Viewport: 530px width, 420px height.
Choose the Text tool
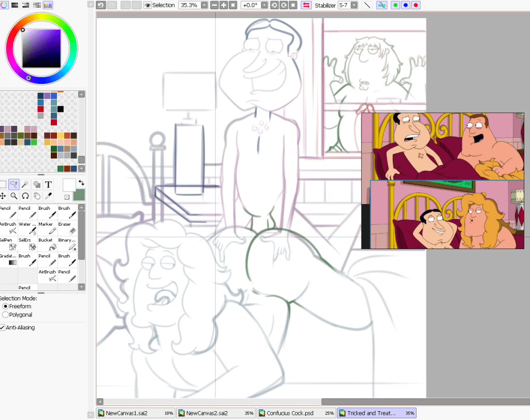(48, 184)
